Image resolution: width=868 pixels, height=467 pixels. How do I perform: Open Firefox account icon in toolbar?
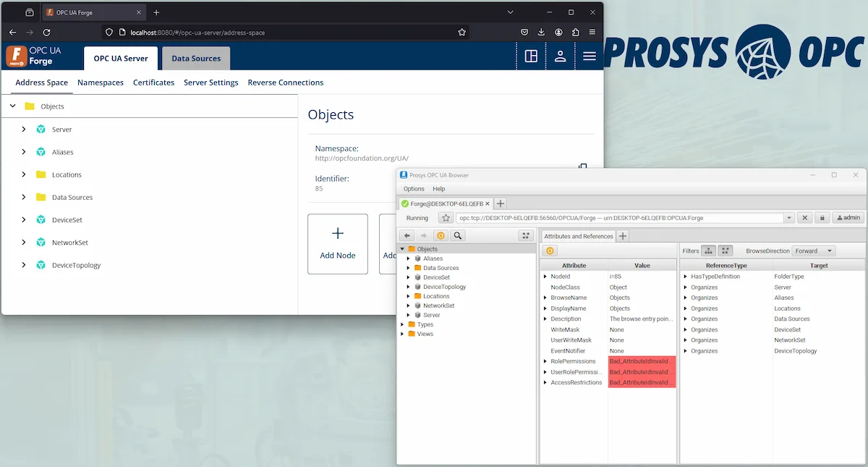[x=559, y=33]
